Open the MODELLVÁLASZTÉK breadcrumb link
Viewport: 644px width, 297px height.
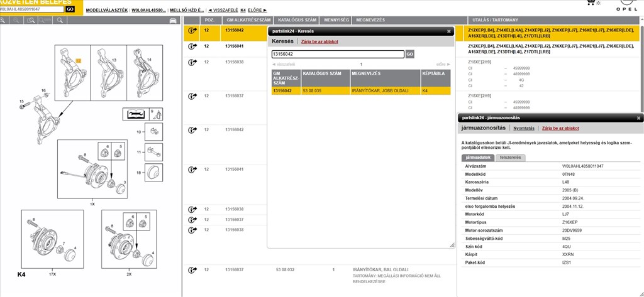coord(106,10)
